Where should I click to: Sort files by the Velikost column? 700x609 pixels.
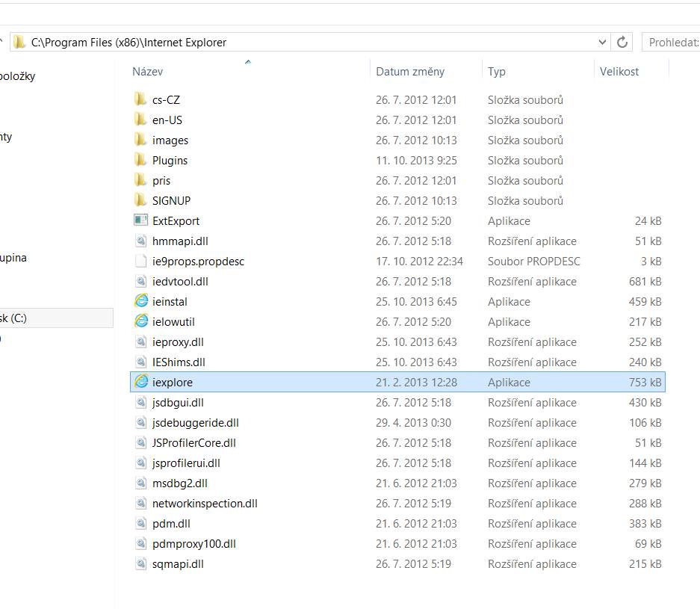[619, 72]
